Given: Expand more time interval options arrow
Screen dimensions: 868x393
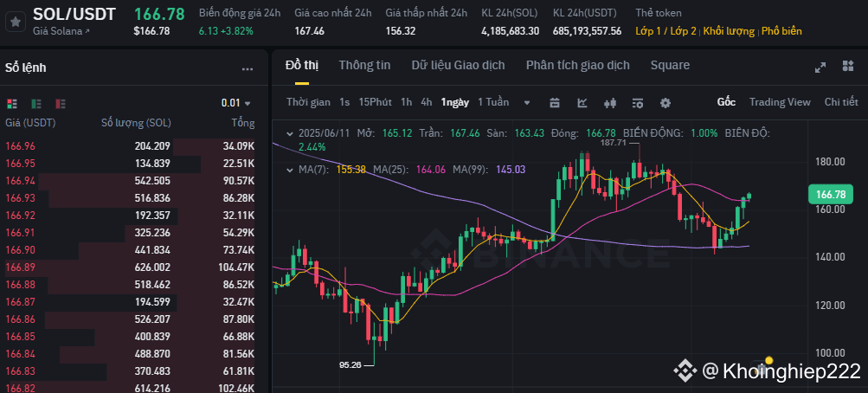Looking at the screenshot, I should [x=527, y=102].
